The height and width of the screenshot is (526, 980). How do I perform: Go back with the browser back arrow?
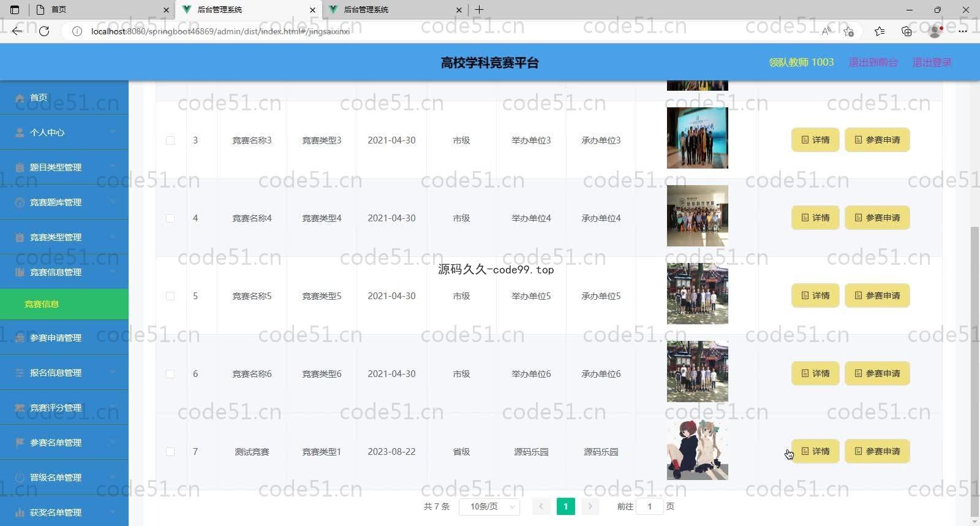click(x=17, y=31)
